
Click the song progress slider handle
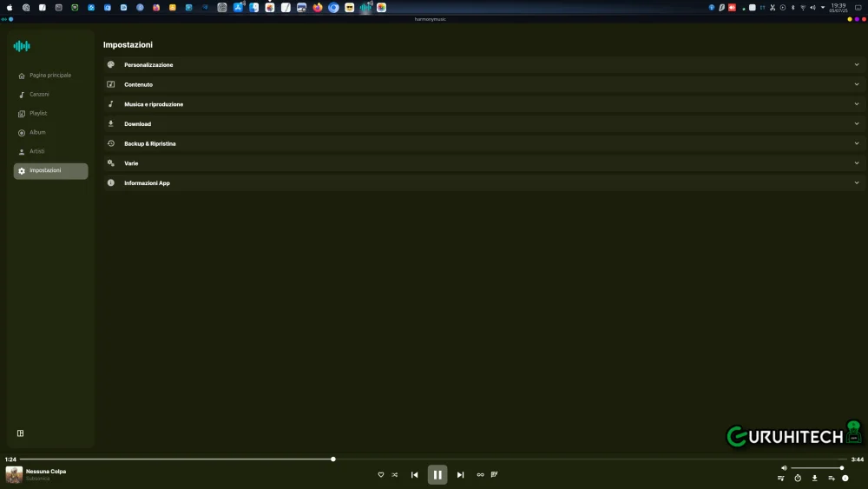(x=333, y=459)
